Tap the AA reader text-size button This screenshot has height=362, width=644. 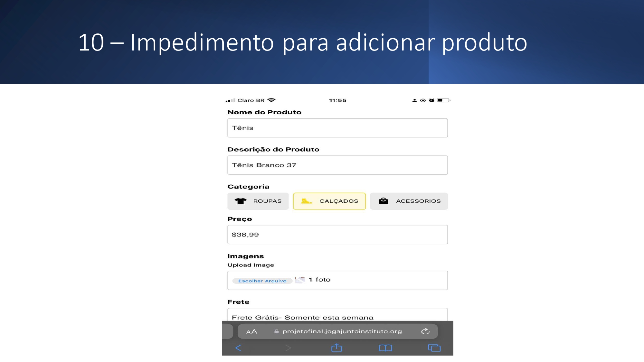click(251, 331)
